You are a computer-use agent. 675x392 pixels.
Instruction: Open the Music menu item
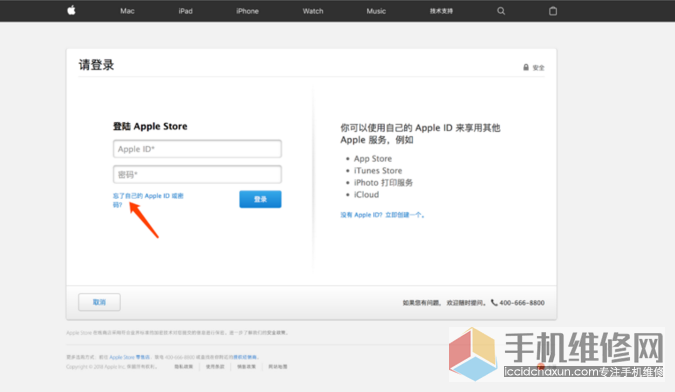tap(376, 11)
